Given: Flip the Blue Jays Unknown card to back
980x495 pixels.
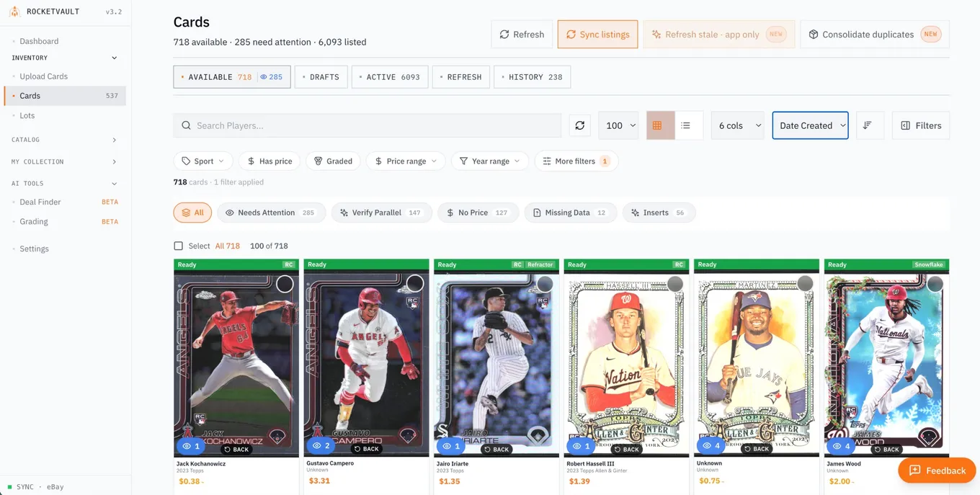Looking at the screenshot, I should (x=757, y=449).
